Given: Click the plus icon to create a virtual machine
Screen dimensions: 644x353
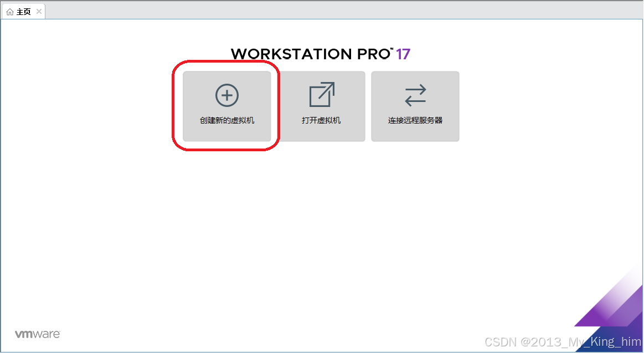Looking at the screenshot, I should pos(227,95).
